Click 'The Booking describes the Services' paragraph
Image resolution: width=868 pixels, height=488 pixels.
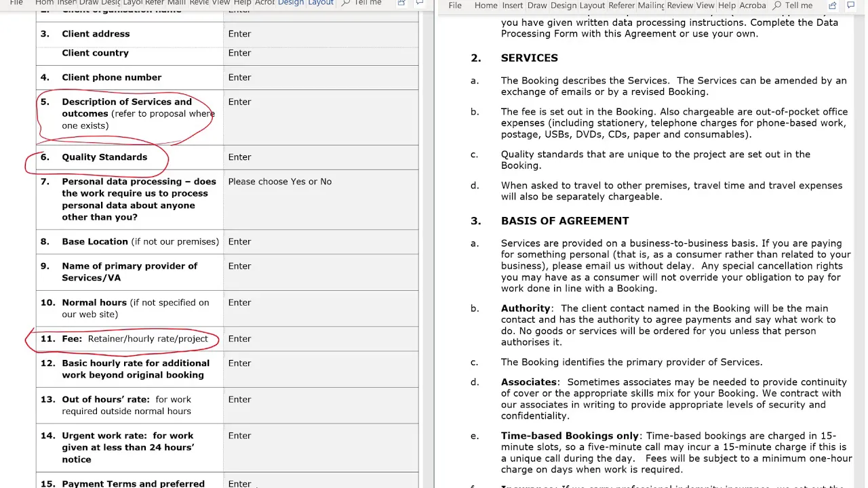673,86
